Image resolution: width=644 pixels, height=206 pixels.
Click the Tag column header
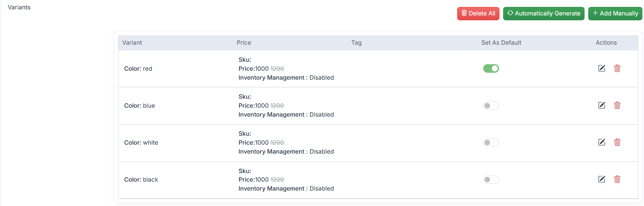356,43
